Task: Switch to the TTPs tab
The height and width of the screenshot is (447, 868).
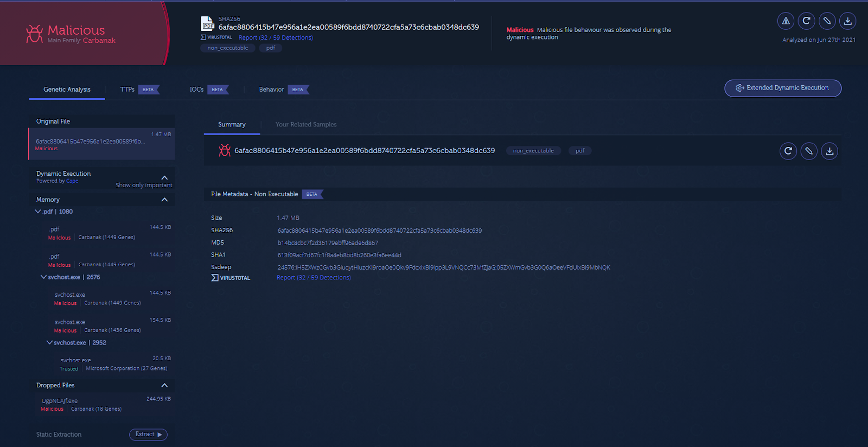Action: click(127, 90)
